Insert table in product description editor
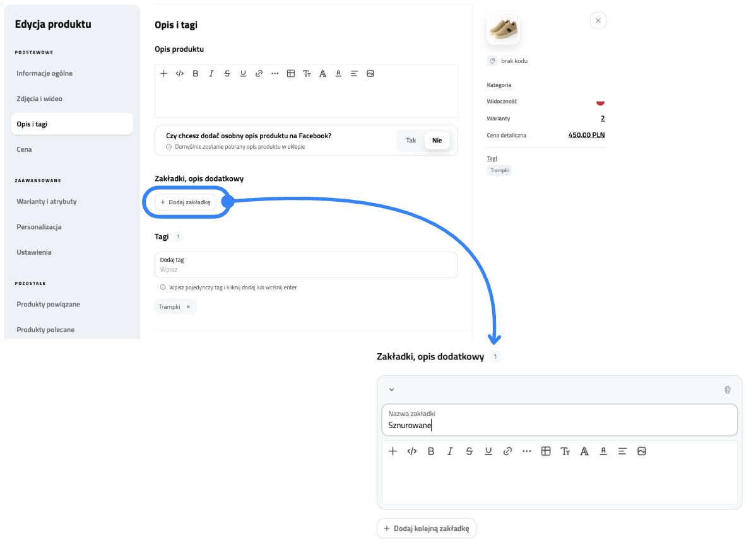The width and height of the screenshot is (756, 546). 291,74
